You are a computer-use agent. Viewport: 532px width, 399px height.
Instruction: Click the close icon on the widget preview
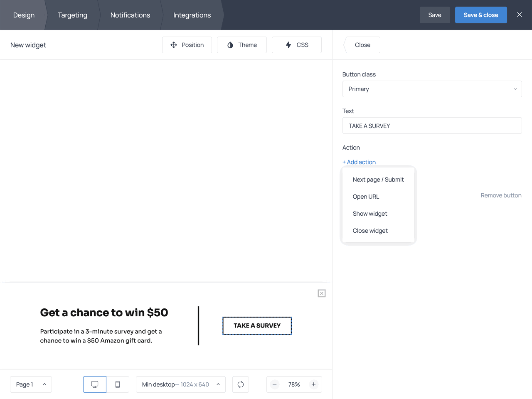[321, 293]
